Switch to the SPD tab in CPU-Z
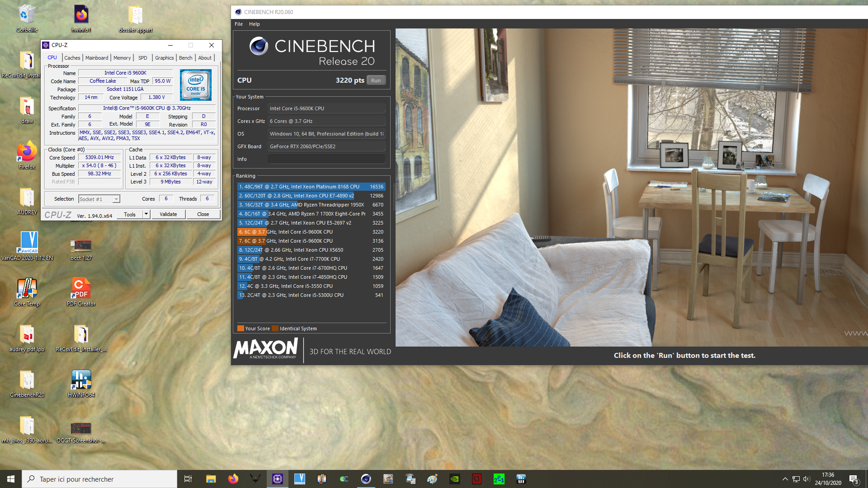 (143, 58)
